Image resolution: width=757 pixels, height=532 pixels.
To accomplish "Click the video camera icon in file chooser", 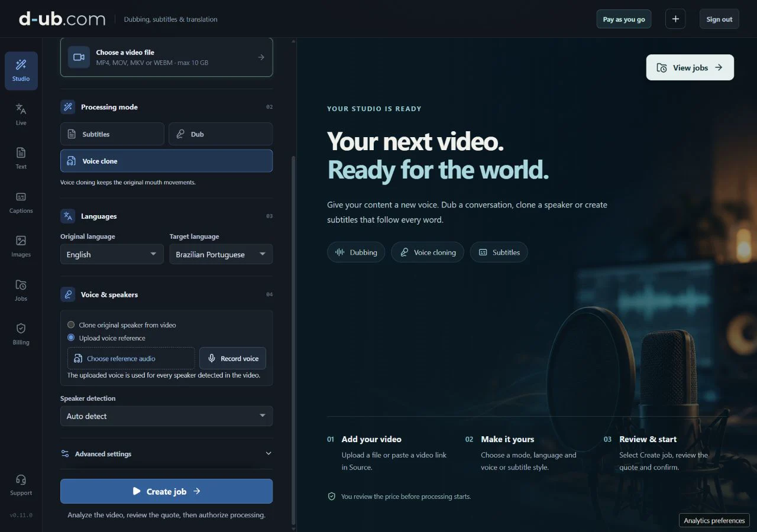I will 79,57.
